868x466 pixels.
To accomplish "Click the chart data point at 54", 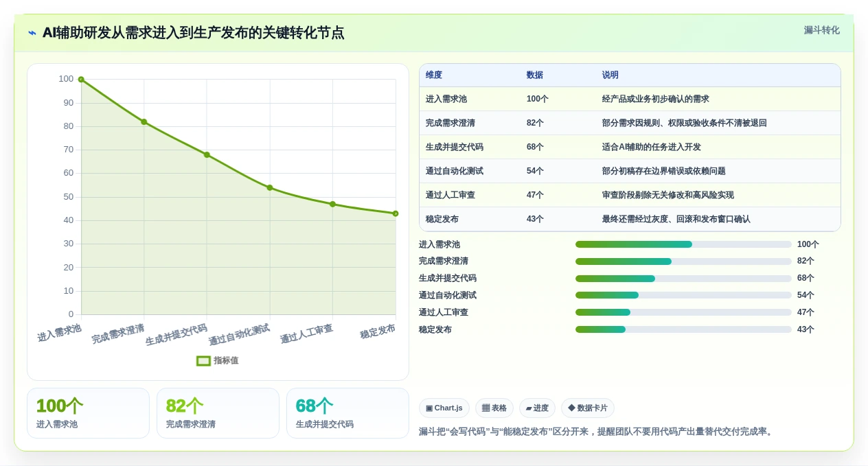I will coord(270,187).
